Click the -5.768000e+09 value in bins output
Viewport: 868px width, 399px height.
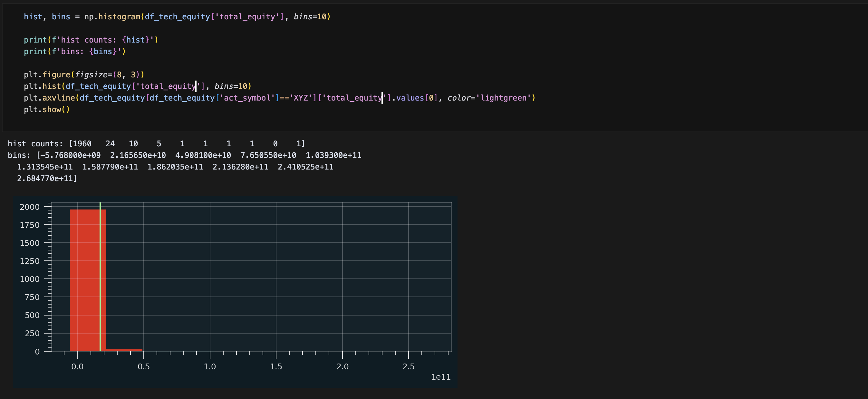pos(70,155)
